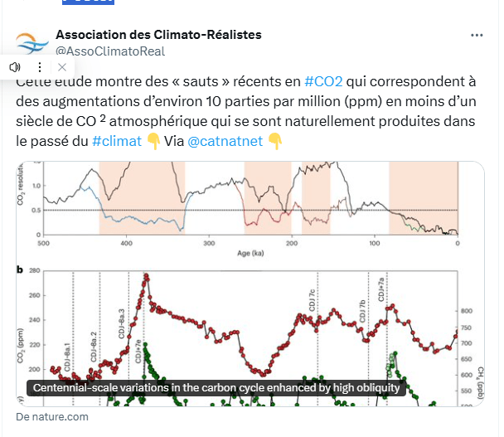The height and width of the screenshot is (437, 504).
Task: Open the #CO2 hashtag
Action: pyautogui.click(x=323, y=82)
